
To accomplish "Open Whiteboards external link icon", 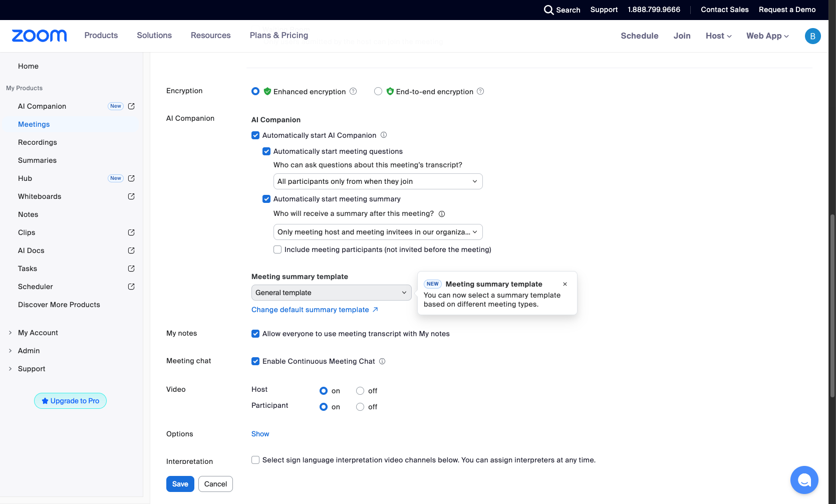I will point(131,196).
